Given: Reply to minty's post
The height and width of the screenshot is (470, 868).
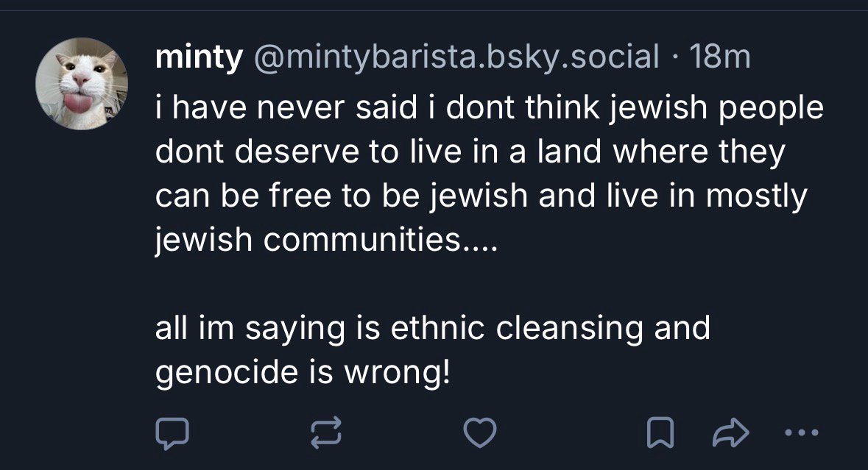Looking at the screenshot, I should [x=172, y=434].
